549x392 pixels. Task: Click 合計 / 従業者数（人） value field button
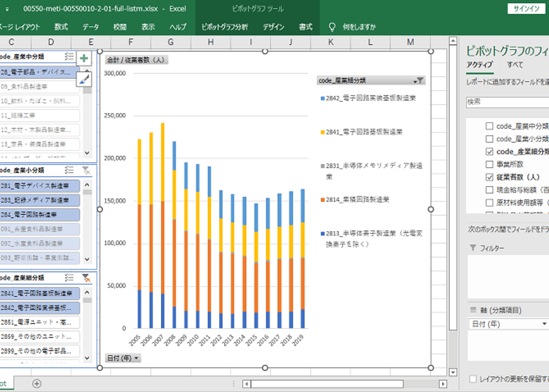pos(137,60)
